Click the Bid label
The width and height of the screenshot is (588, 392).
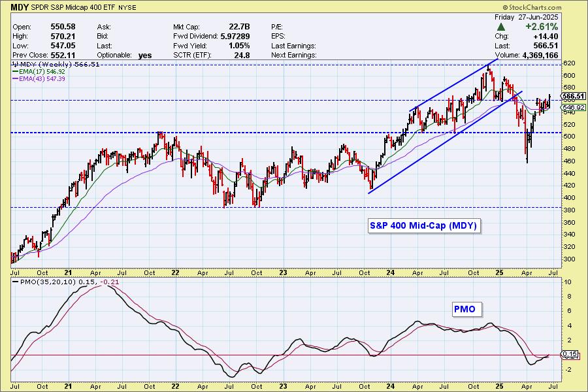(103, 37)
